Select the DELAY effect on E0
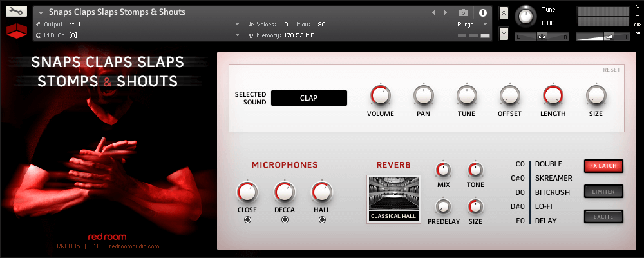 (x=545, y=221)
